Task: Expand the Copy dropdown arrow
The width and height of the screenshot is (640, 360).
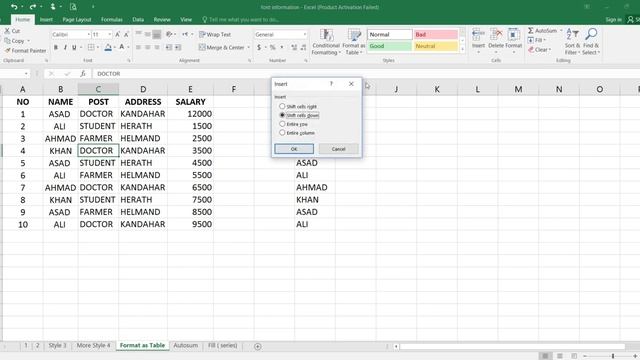Action: (28, 41)
